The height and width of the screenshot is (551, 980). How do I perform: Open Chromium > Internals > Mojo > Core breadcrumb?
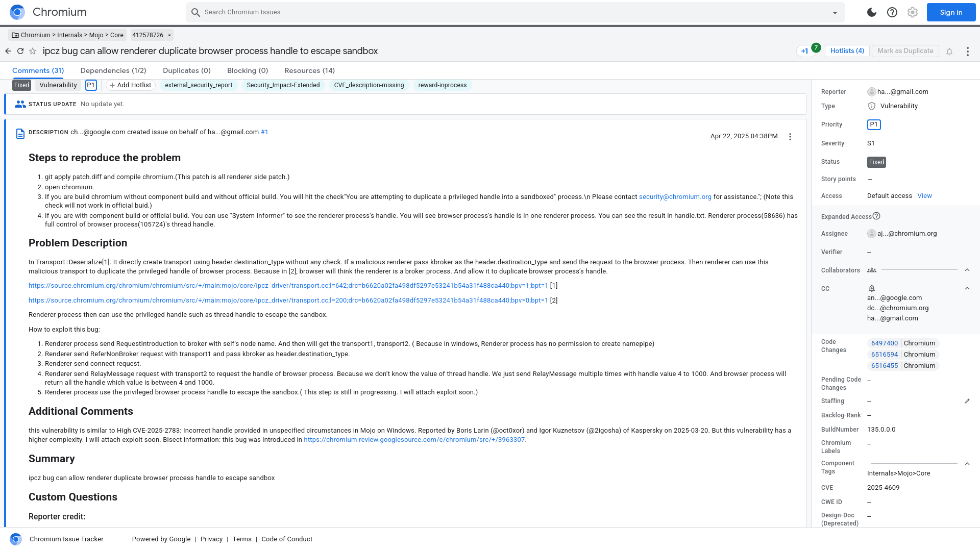(67, 35)
